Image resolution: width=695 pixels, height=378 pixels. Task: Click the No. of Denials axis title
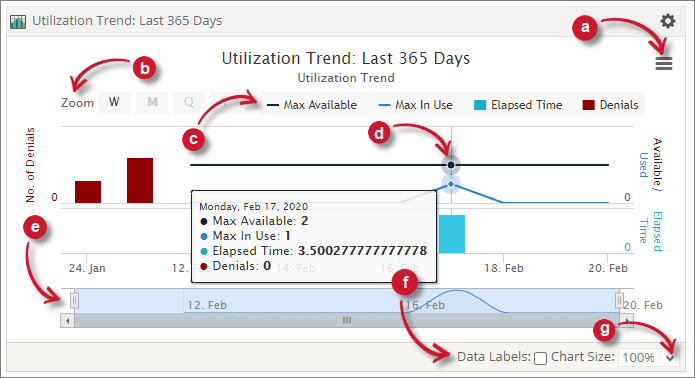[x=30, y=165]
